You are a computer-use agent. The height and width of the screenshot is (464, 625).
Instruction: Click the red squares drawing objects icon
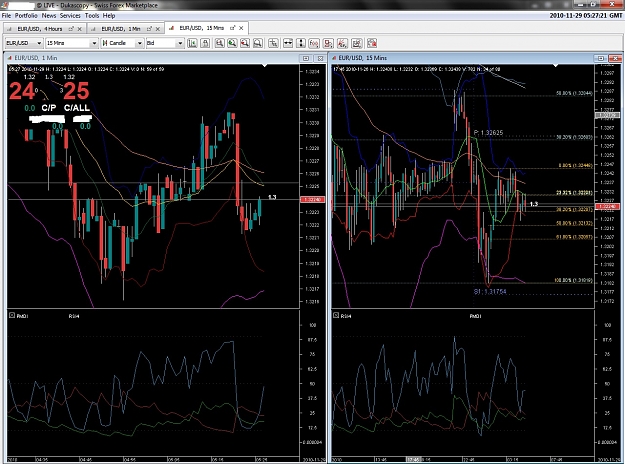coord(328,43)
